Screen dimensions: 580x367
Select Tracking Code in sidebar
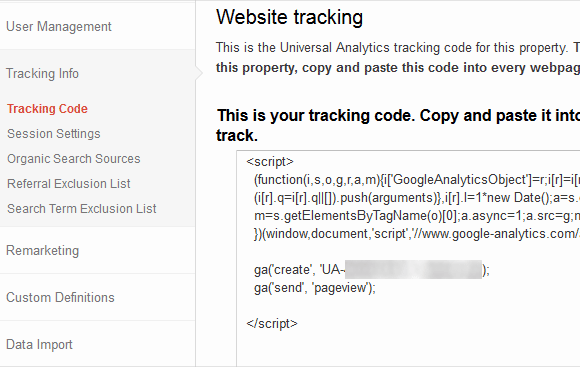pos(47,109)
